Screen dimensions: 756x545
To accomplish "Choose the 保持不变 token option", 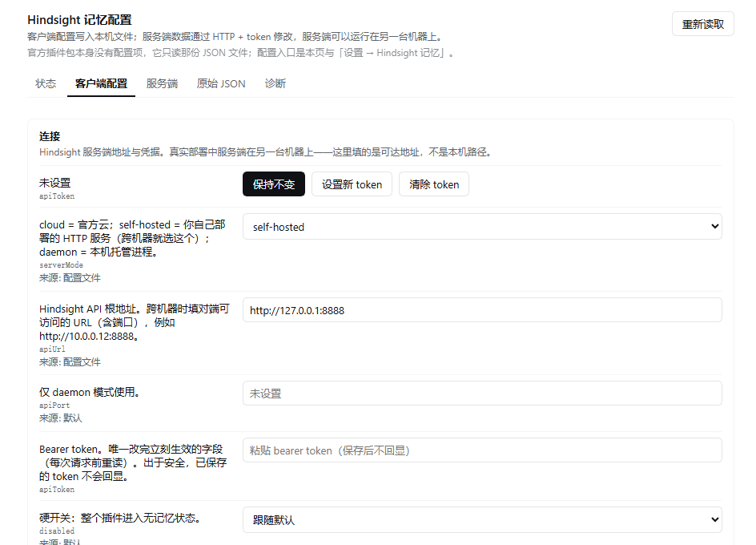I will [274, 184].
